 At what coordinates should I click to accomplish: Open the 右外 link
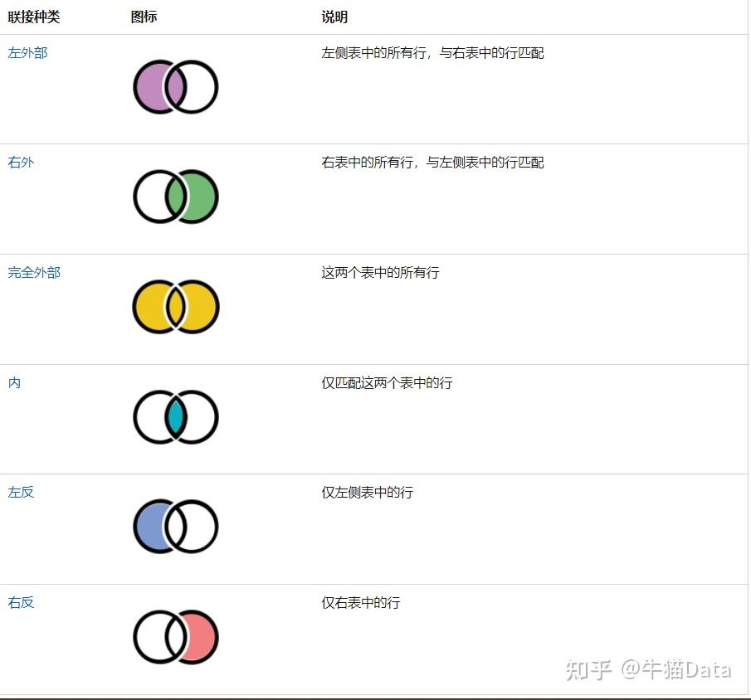pyautogui.click(x=21, y=163)
